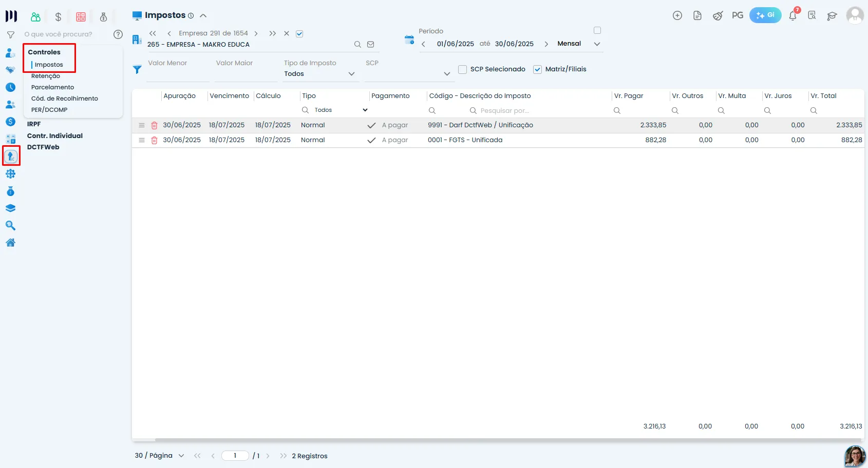Open the document search icon in top bar
Image resolution: width=868 pixels, height=468 pixels.
pyautogui.click(x=812, y=15)
